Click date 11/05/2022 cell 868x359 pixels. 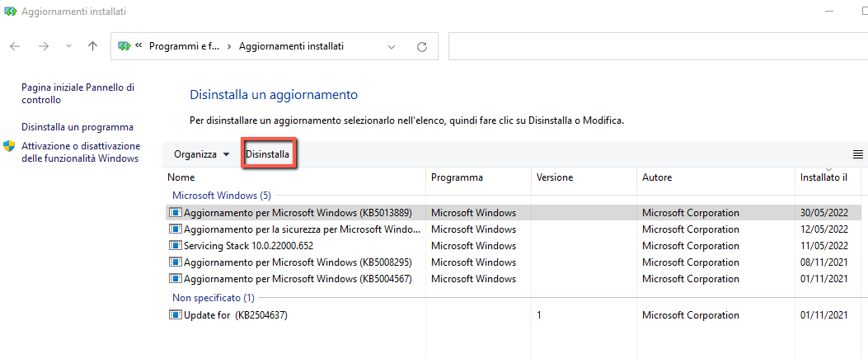tap(824, 245)
